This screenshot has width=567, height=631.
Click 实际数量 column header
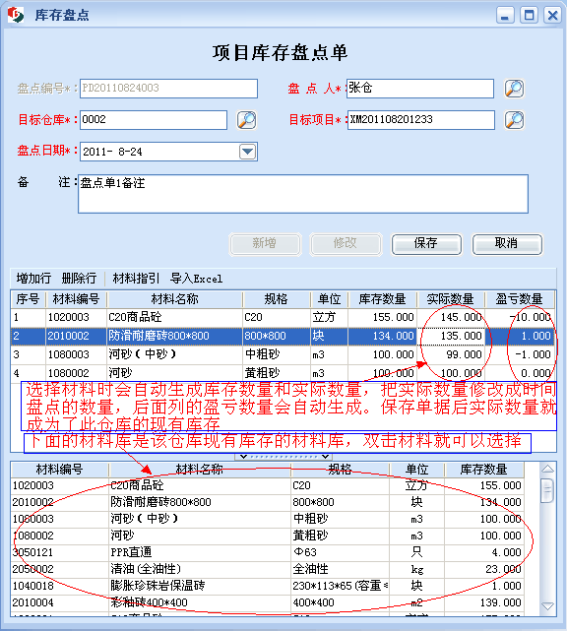[x=450, y=299]
